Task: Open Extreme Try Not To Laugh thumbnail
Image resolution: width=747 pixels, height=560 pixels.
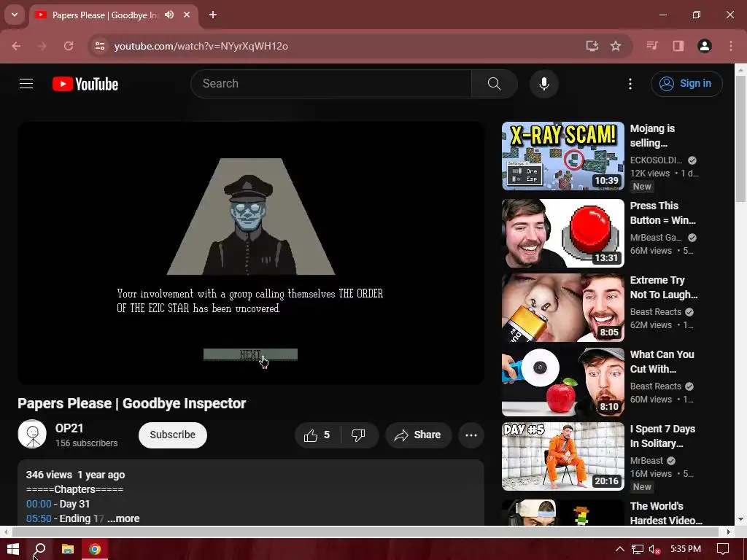Action: pos(562,307)
